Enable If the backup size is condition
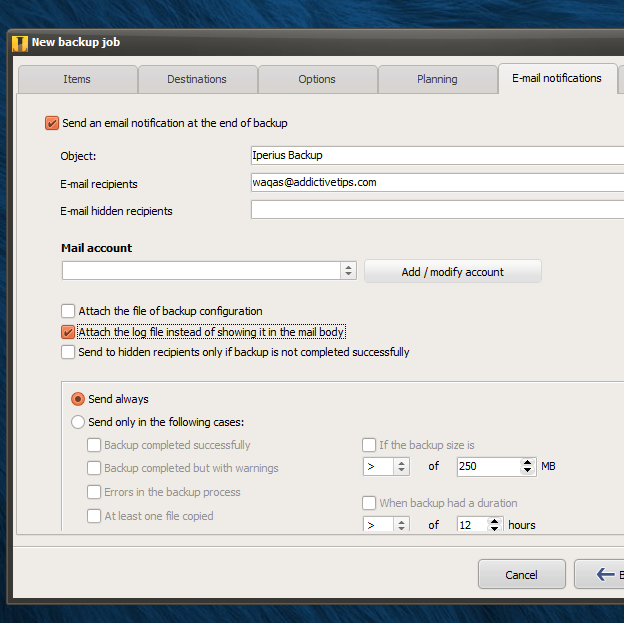Viewport: 624px width, 623px height. (x=369, y=445)
